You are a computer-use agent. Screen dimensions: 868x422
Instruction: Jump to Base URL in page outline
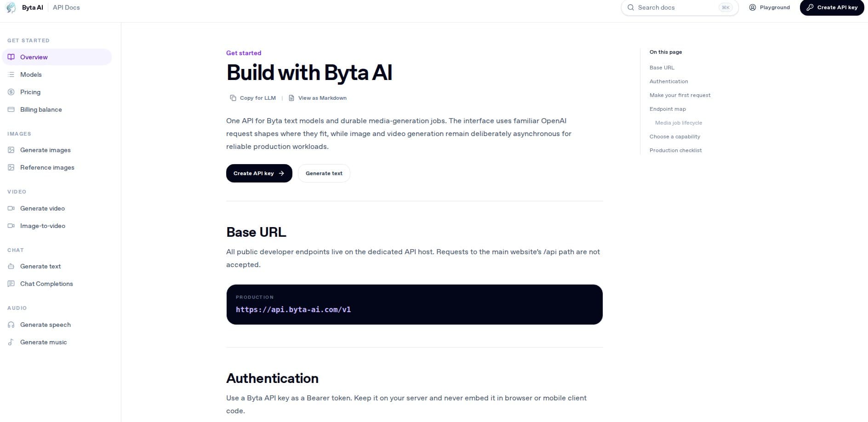[x=662, y=68]
